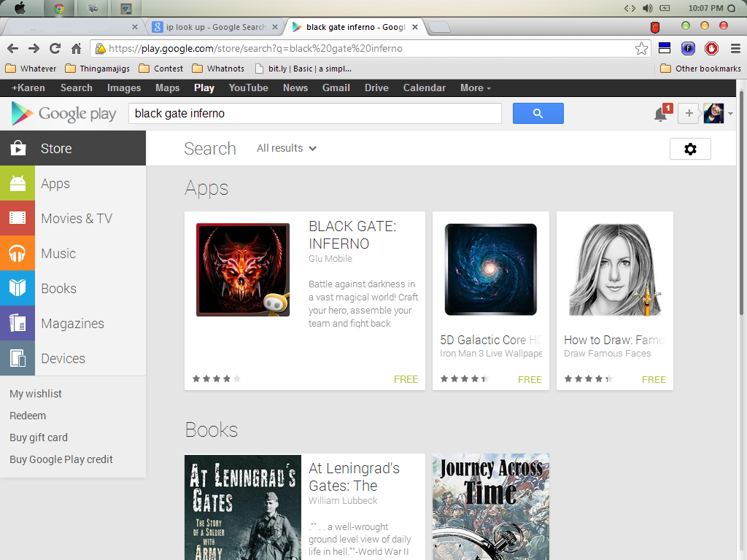Click the volume speaker in menu bar

click(648, 8)
